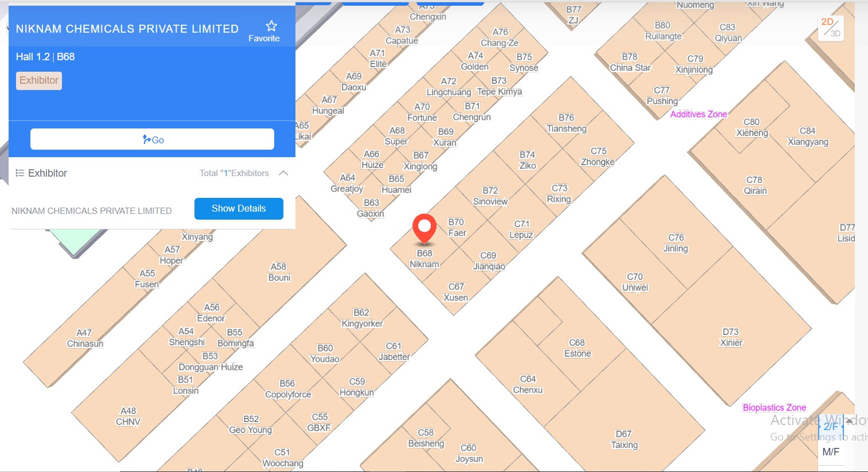Toggle the 2D/3D map view
The image size is (868, 472).
(x=831, y=28)
